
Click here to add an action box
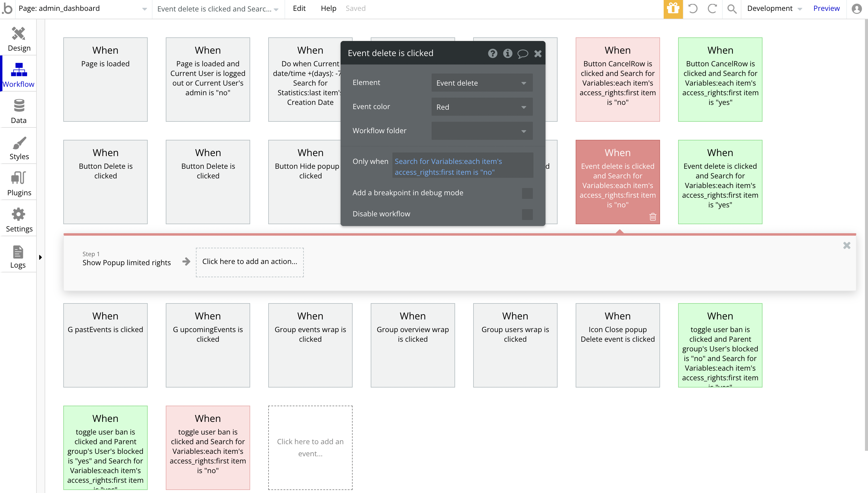pyautogui.click(x=250, y=262)
